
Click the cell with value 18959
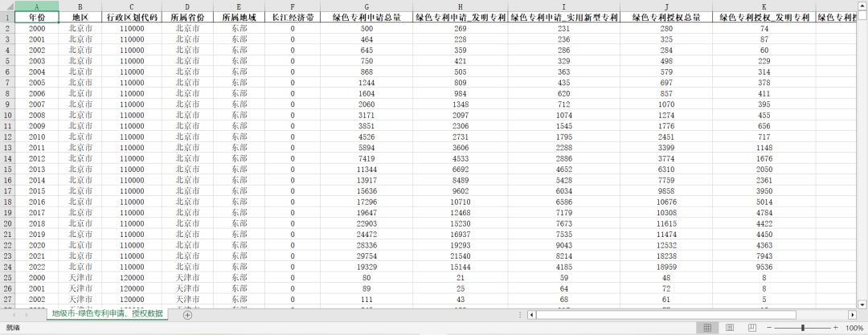(x=666, y=267)
